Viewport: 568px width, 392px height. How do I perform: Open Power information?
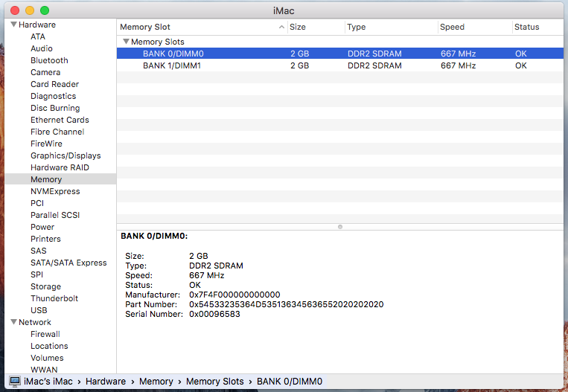(x=42, y=227)
